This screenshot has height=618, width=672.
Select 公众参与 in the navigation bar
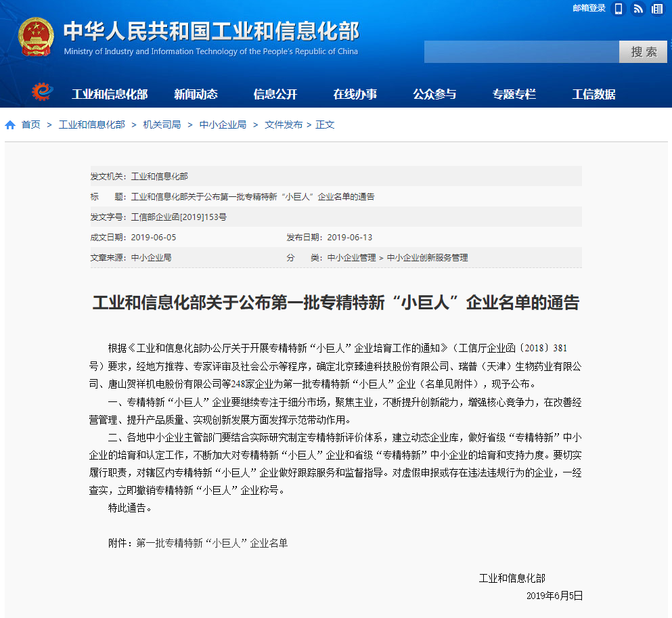tap(434, 94)
